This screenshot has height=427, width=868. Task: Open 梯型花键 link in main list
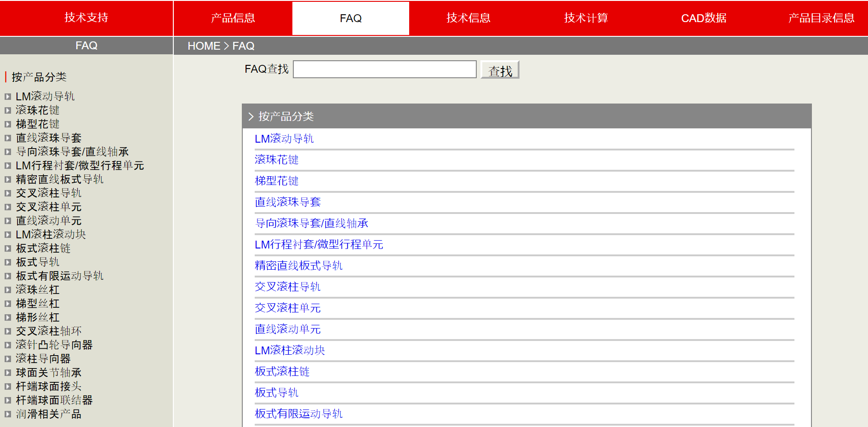point(277,181)
